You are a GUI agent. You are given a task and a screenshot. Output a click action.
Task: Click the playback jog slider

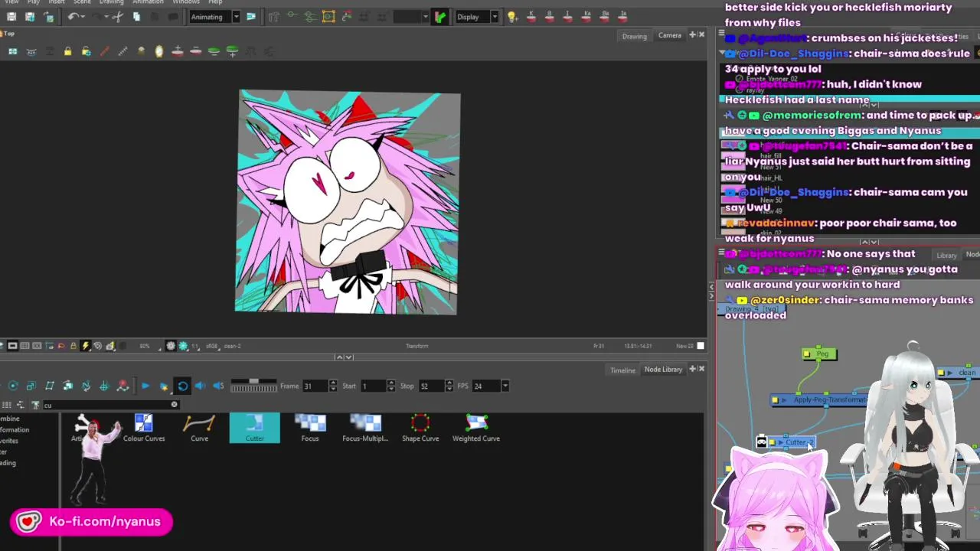tap(253, 386)
